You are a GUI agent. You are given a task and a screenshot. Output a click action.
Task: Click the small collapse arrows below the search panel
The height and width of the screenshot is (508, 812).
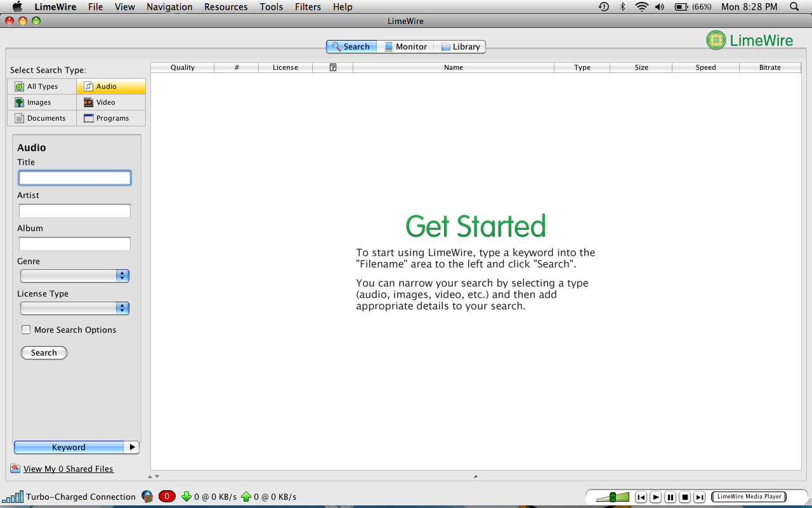pos(154,476)
